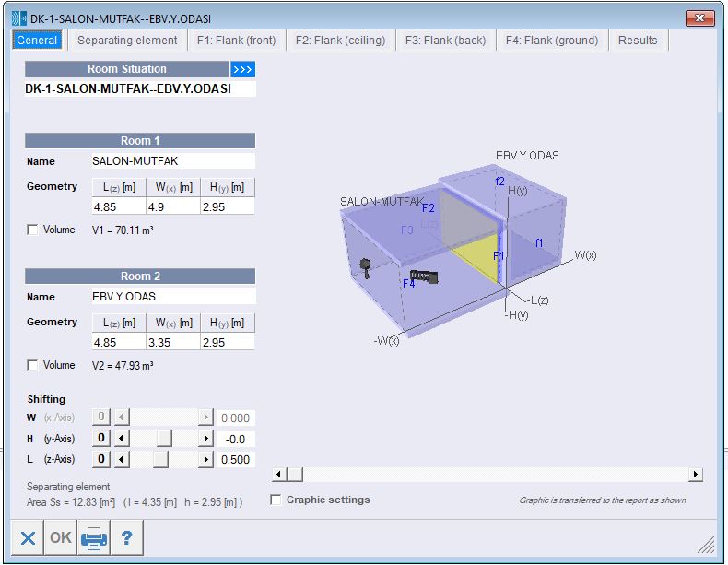Click the SALON-MUTFAK label in the 3D graphic
728x565 pixels.
(x=382, y=202)
